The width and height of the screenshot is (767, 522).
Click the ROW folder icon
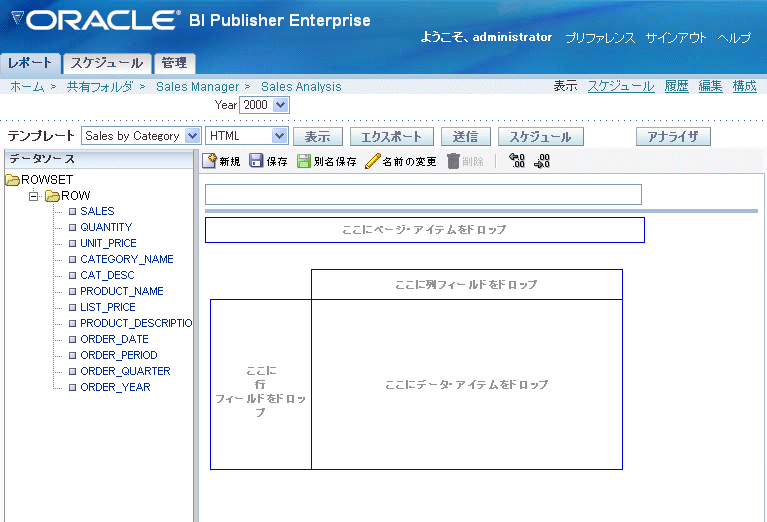tap(52, 196)
